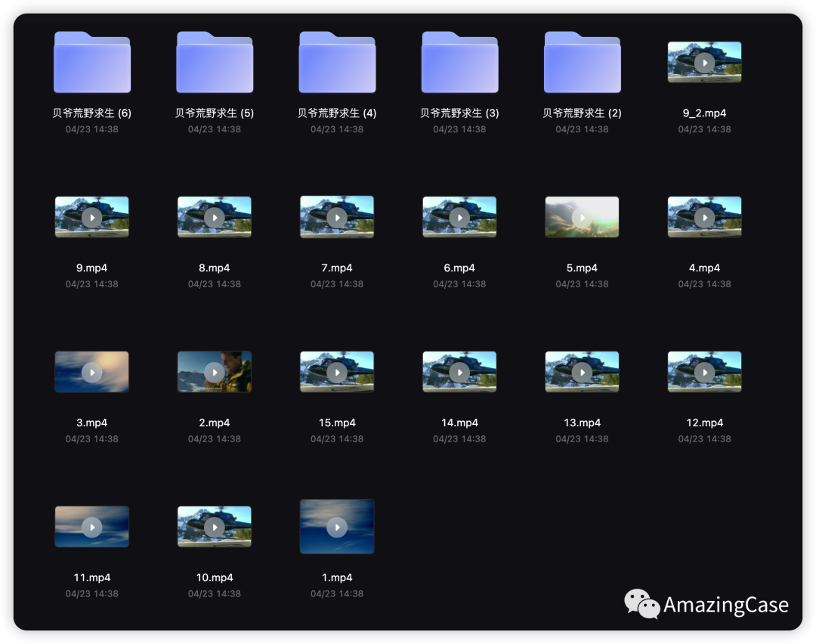The width and height of the screenshot is (816, 644).
Task: Click the file name 9.mp4
Action: (92, 268)
